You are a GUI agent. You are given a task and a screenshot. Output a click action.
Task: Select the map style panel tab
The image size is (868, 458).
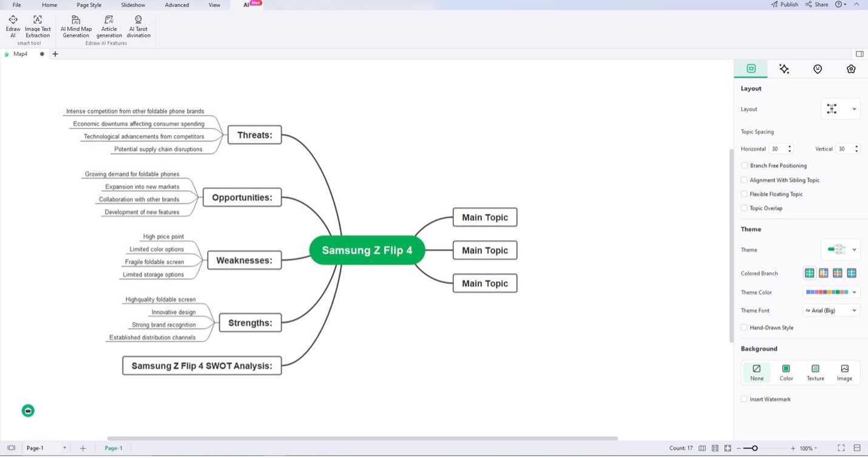coord(751,69)
